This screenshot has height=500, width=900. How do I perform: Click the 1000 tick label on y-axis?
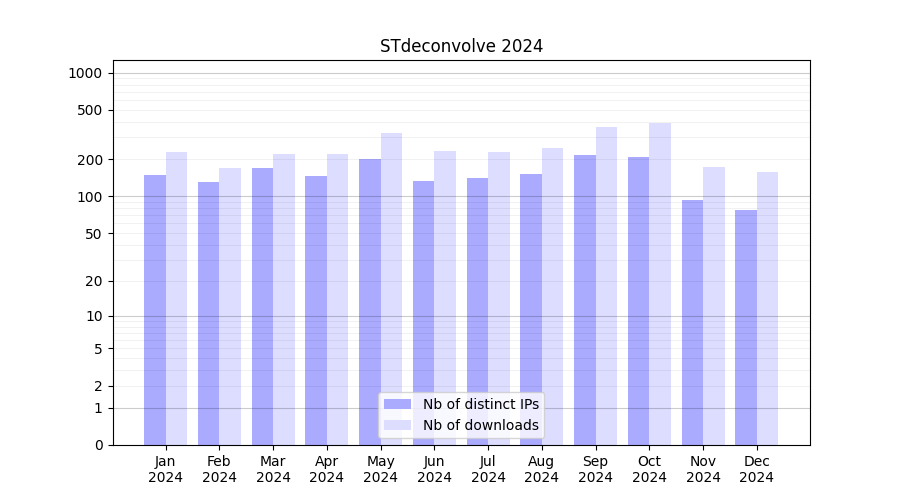coord(85,73)
